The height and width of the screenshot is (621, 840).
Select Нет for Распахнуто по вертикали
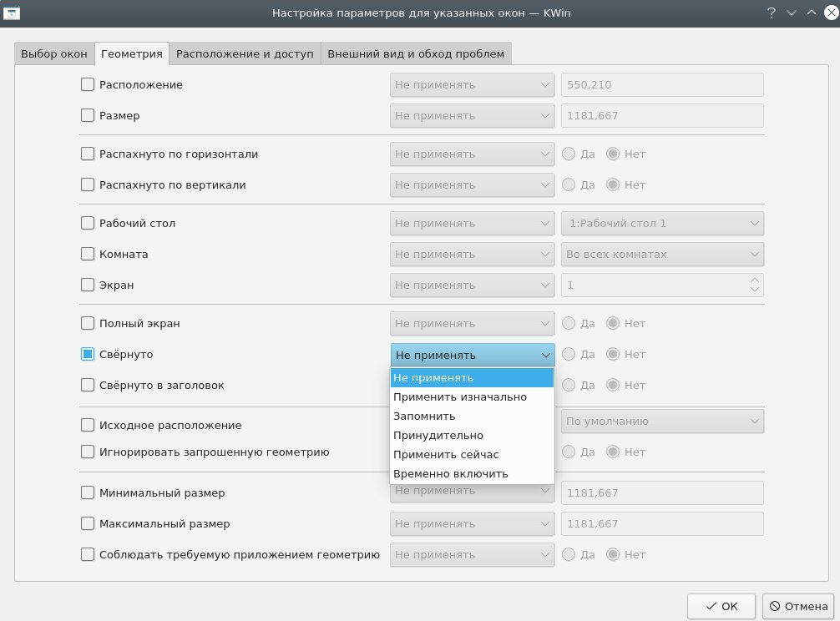pos(613,185)
